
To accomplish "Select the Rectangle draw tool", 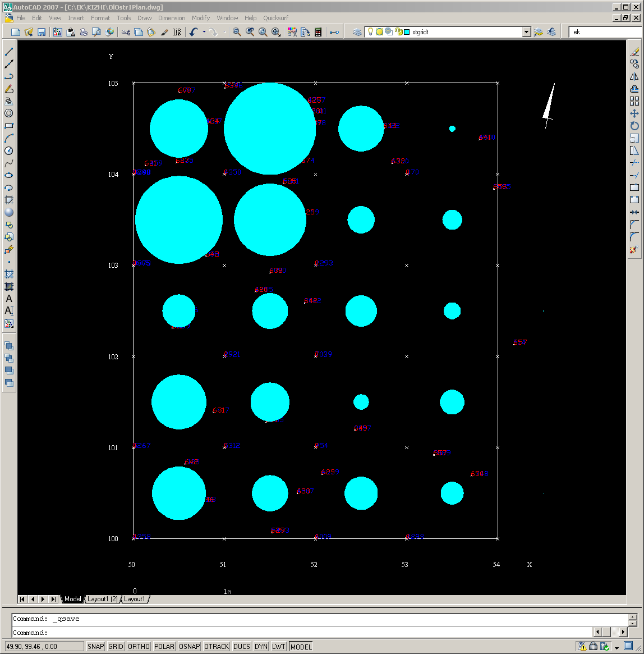I will click(9, 126).
